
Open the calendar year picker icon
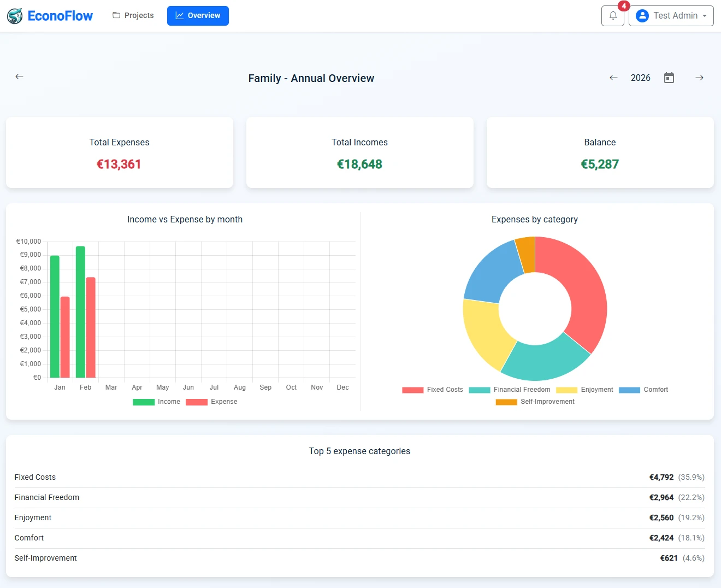pos(669,78)
